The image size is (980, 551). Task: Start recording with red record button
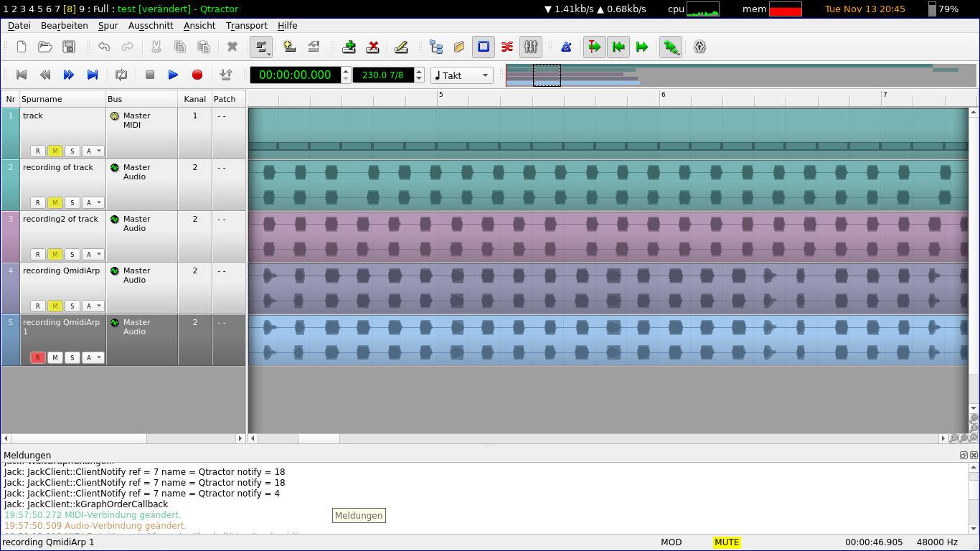coord(197,75)
